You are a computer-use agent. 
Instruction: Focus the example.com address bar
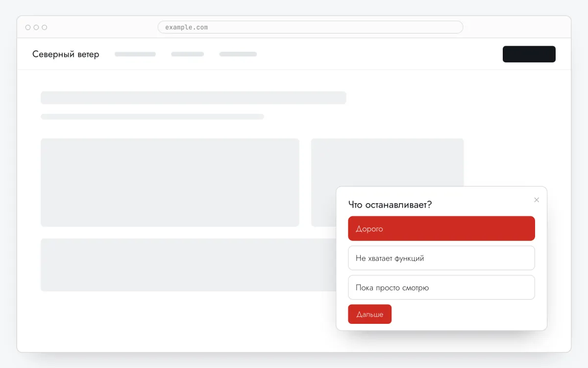310,27
